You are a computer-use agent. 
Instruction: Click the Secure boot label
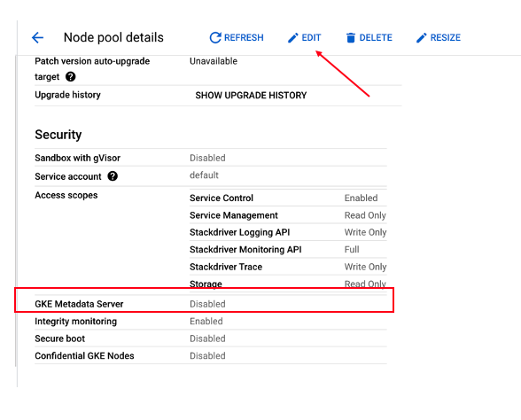pyautogui.click(x=60, y=338)
